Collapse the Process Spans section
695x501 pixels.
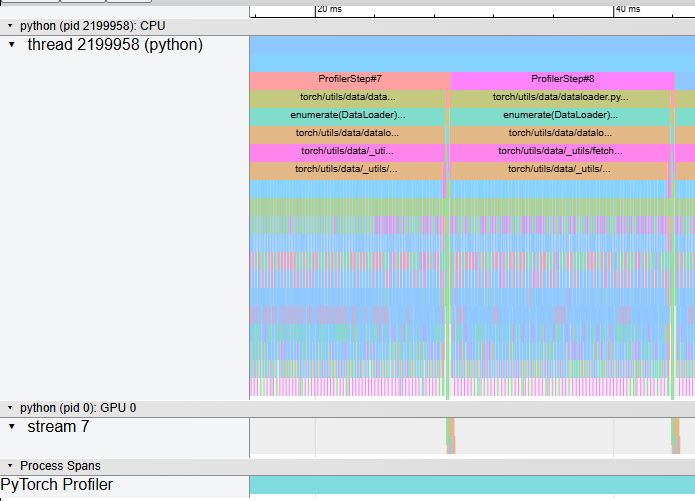(10, 466)
